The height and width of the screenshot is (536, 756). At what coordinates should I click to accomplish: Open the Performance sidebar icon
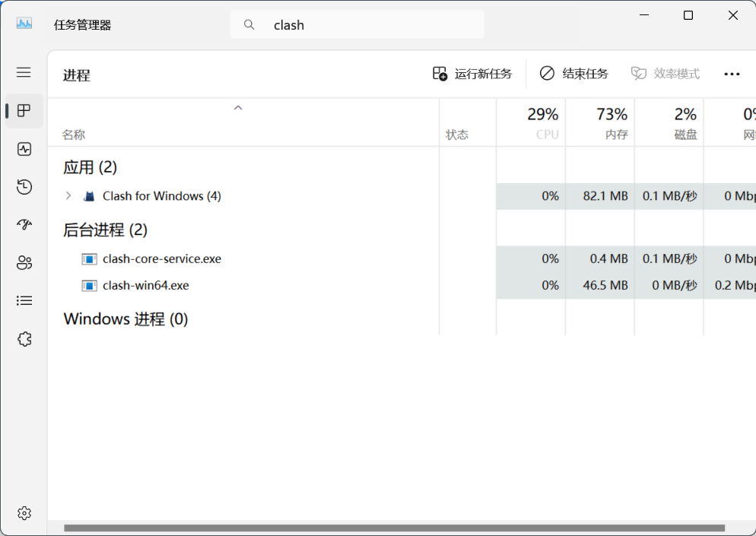(24, 149)
